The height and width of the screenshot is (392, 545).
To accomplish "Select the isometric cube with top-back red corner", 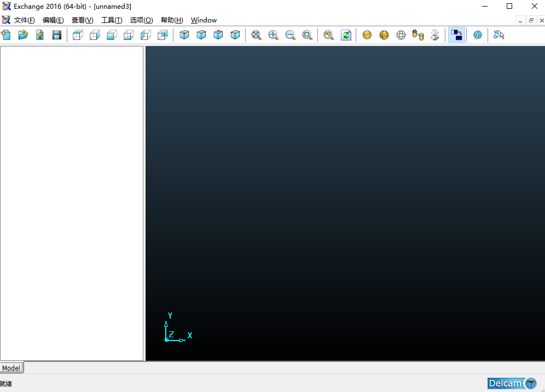I will (x=218, y=35).
